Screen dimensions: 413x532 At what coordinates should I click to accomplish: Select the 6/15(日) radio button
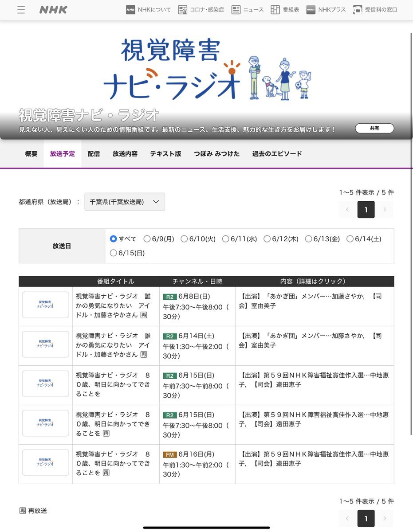(x=114, y=253)
